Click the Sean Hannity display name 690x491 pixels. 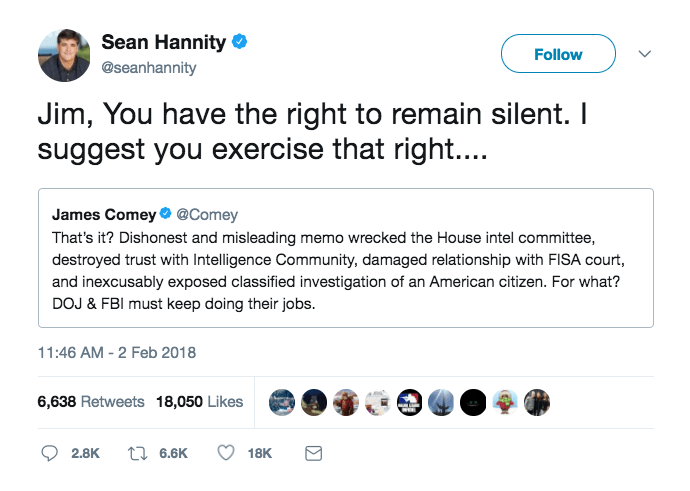click(164, 42)
